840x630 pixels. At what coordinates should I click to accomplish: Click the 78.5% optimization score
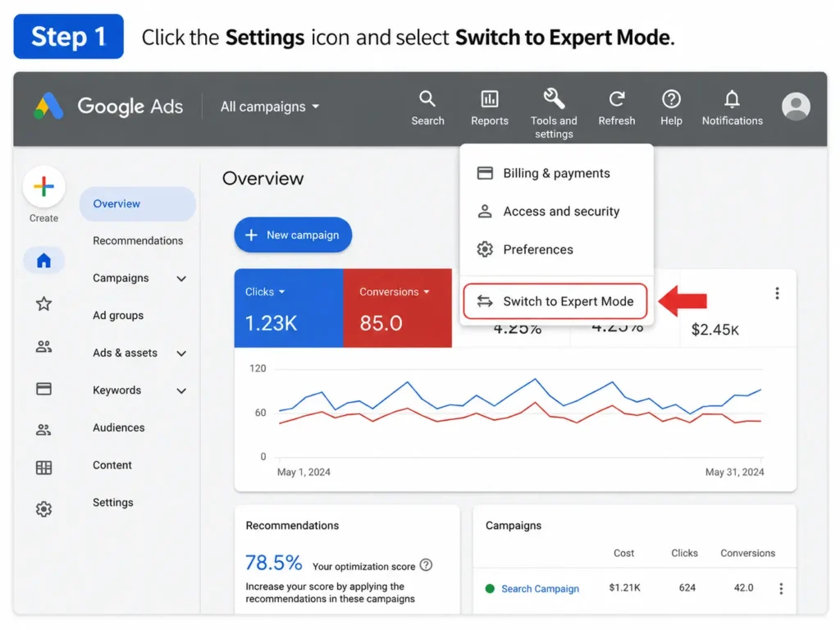(273, 563)
